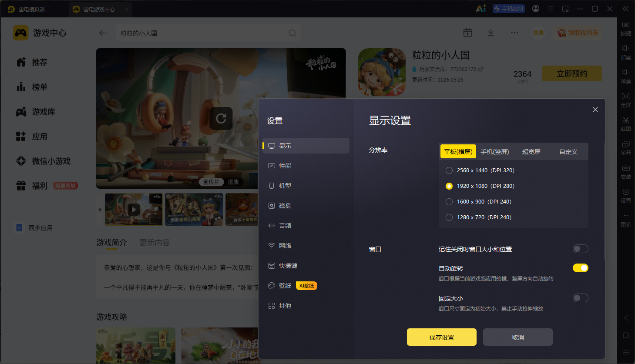Click the 保存设置 button
The width and height of the screenshot is (635, 364).
442,337
